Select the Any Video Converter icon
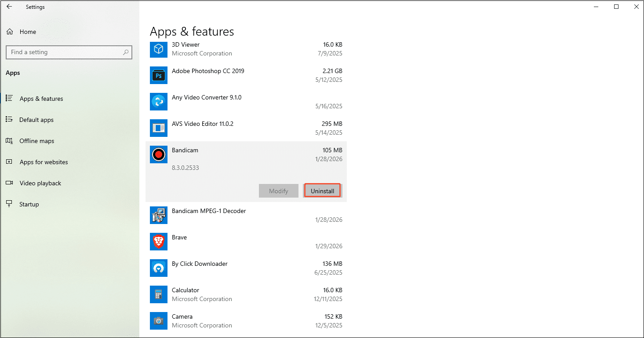 coord(158,102)
